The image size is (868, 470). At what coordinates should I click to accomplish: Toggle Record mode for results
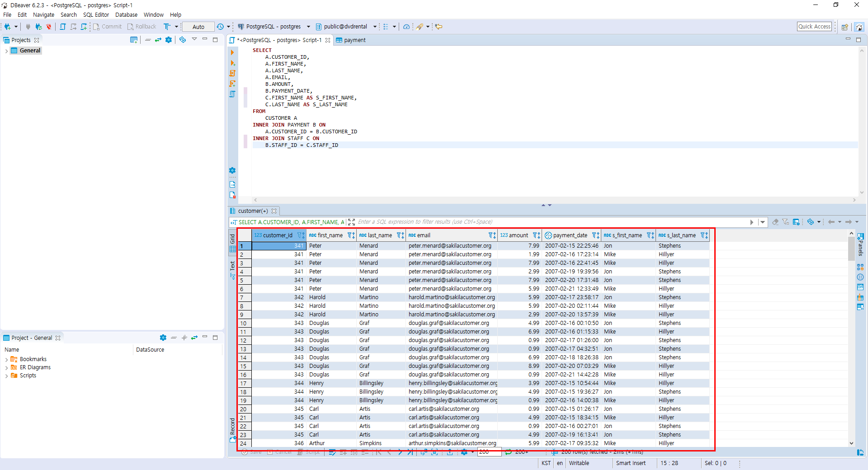[x=233, y=429]
